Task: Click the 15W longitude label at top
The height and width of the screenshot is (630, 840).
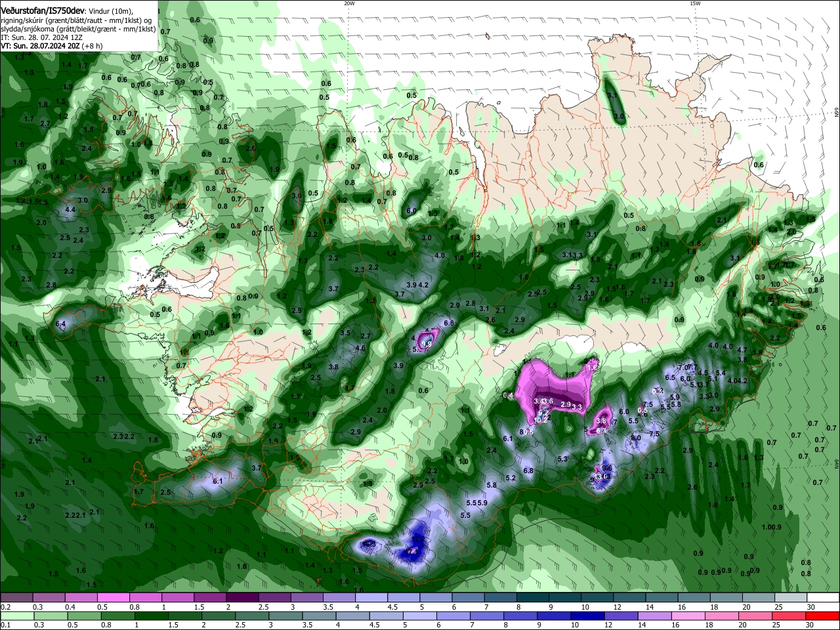Action: point(695,3)
